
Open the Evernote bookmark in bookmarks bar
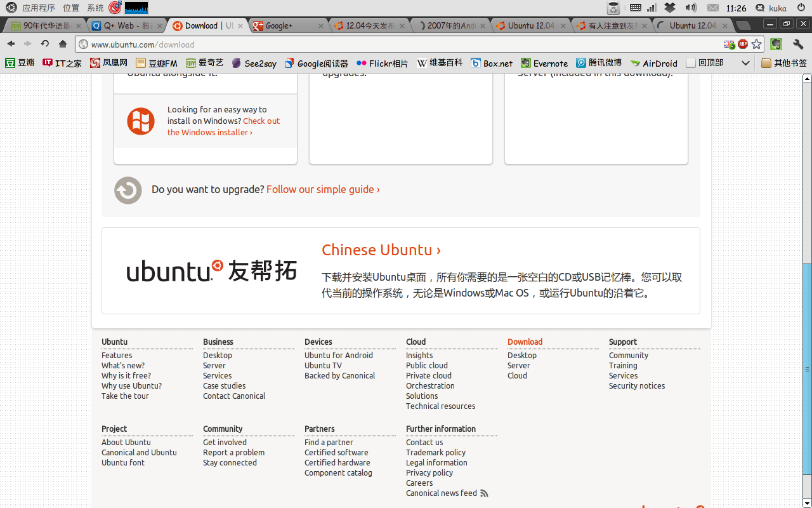[x=544, y=63]
